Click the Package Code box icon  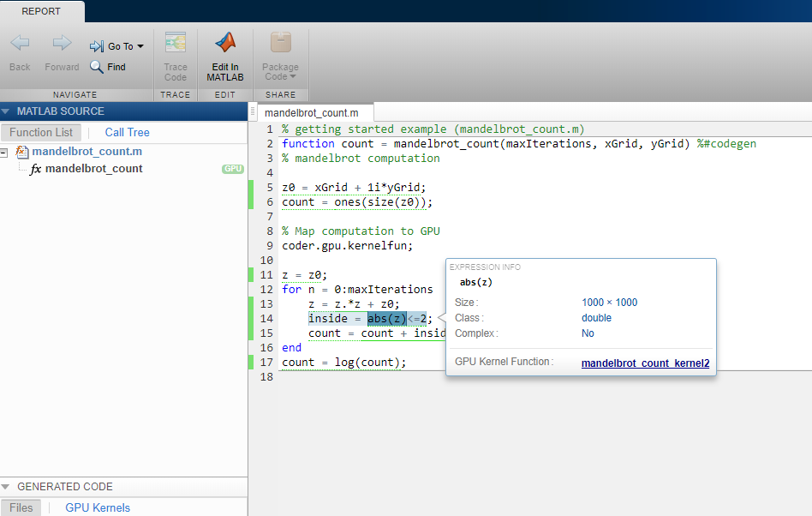[x=280, y=44]
